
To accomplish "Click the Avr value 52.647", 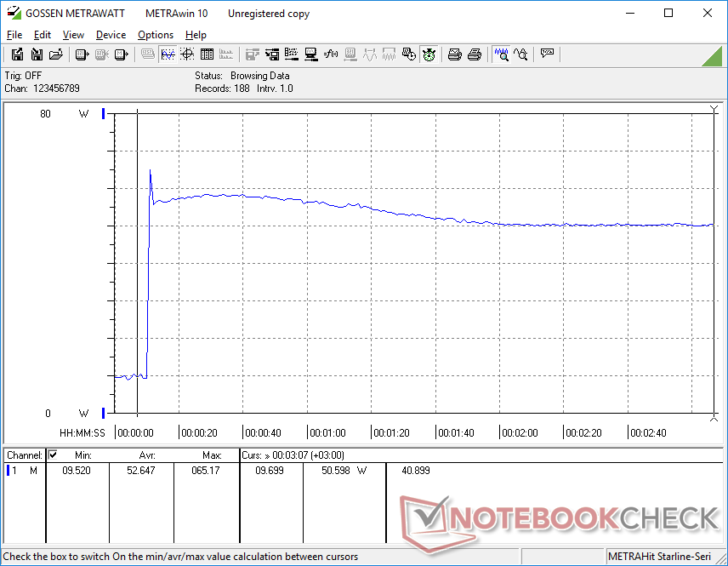I will coord(140,471).
